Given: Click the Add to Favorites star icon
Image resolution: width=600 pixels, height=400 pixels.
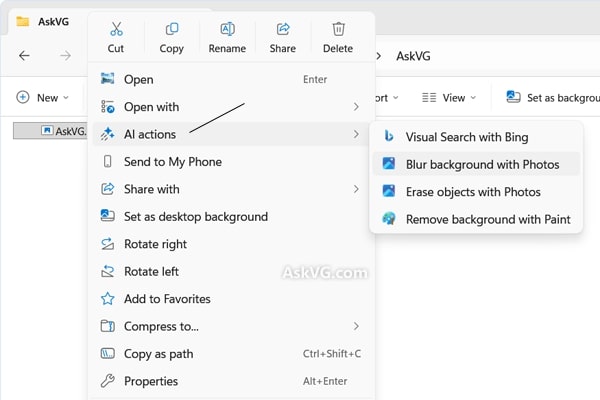Looking at the screenshot, I should pos(108,299).
